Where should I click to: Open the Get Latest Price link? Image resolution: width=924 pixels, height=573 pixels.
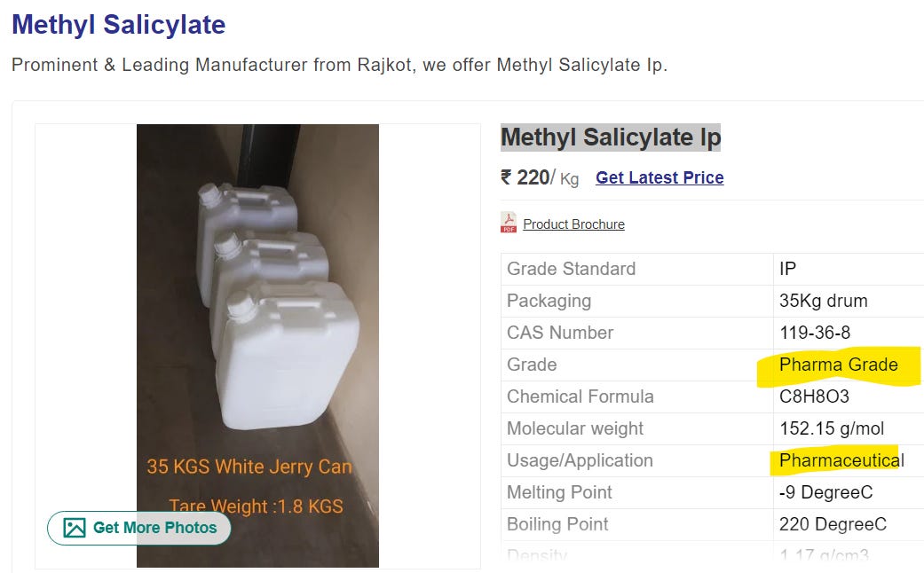pyautogui.click(x=659, y=177)
